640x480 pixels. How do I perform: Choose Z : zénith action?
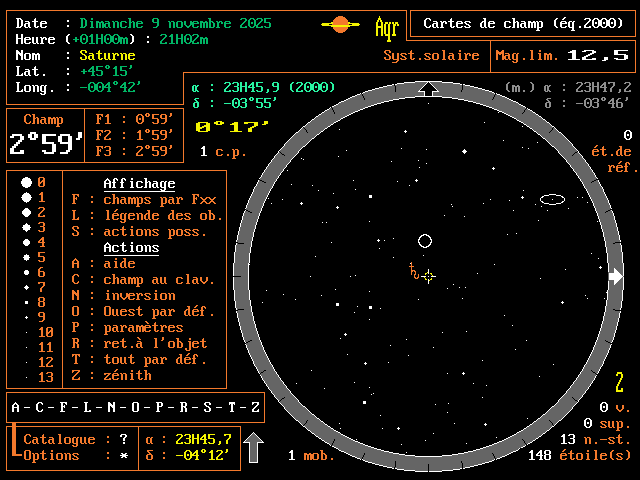pyautogui.click(x=111, y=376)
